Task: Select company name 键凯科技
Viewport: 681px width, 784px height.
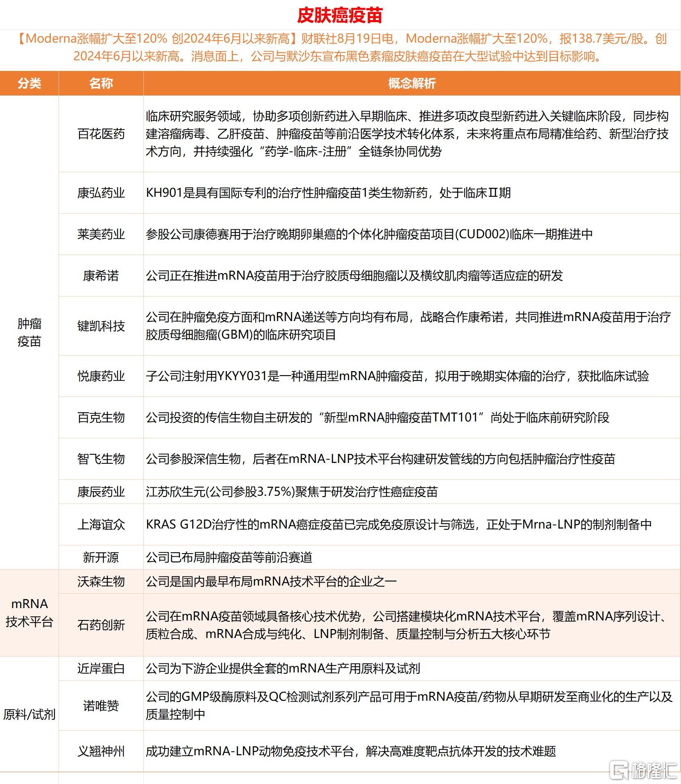Action: 101,326
